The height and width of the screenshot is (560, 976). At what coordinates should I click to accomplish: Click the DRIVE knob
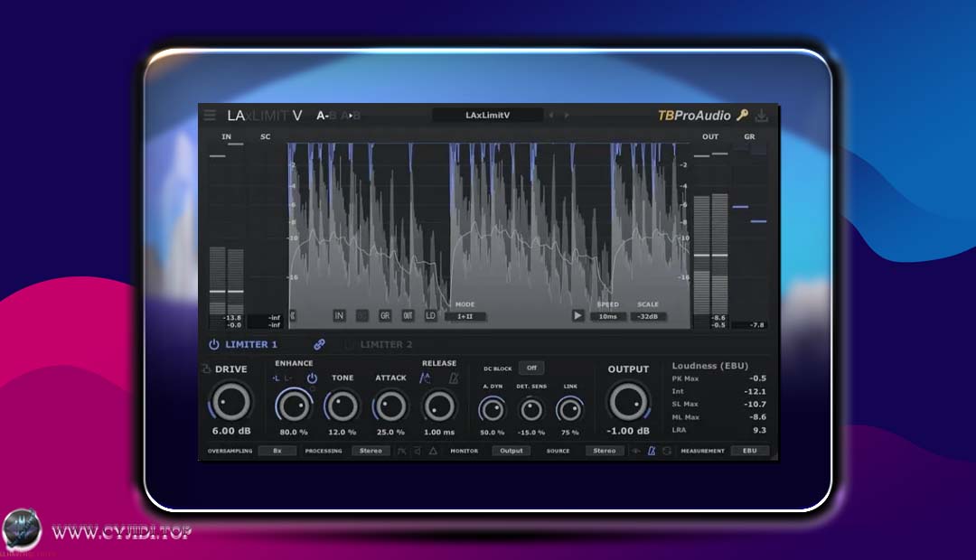click(x=231, y=401)
